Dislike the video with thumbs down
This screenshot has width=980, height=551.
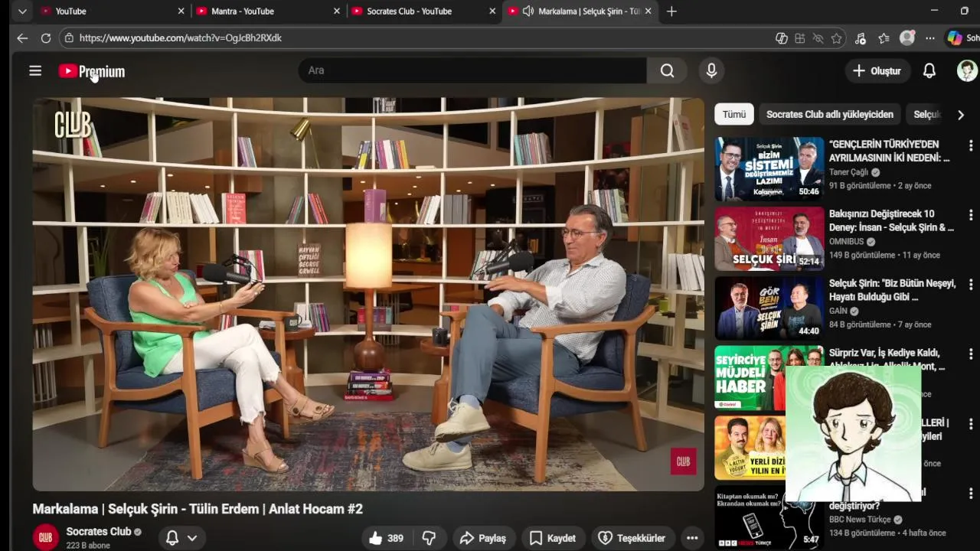(429, 538)
